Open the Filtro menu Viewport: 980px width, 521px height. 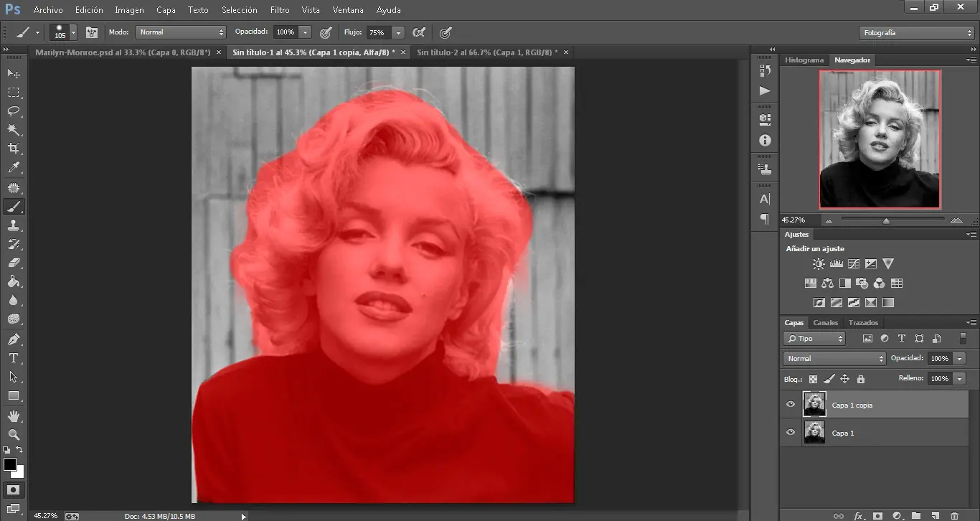[x=280, y=10]
